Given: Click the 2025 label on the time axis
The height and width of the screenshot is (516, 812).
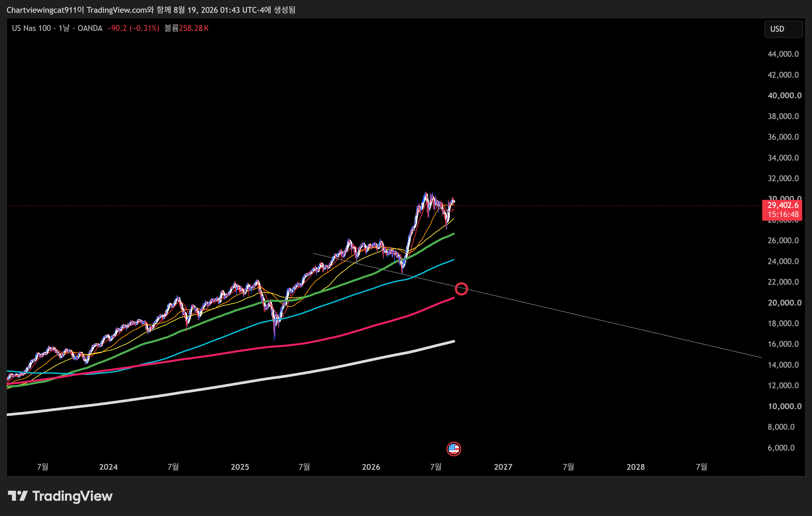Looking at the screenshot, I should point(240,467).
